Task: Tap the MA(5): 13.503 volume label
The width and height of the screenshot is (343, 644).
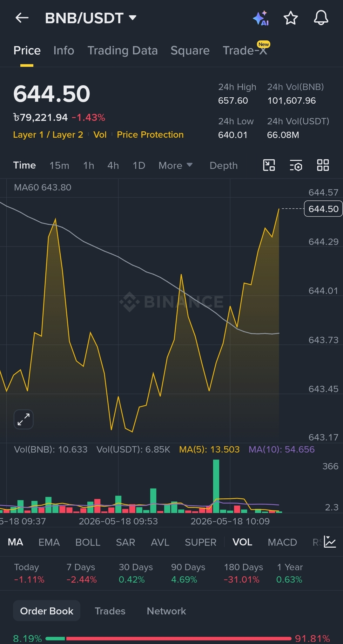Action: 209,449
